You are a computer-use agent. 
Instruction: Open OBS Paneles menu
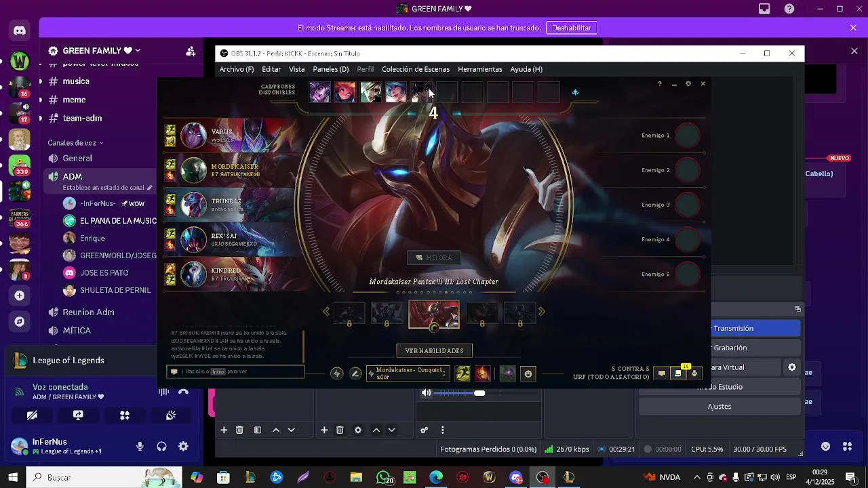tap(331, 69)
